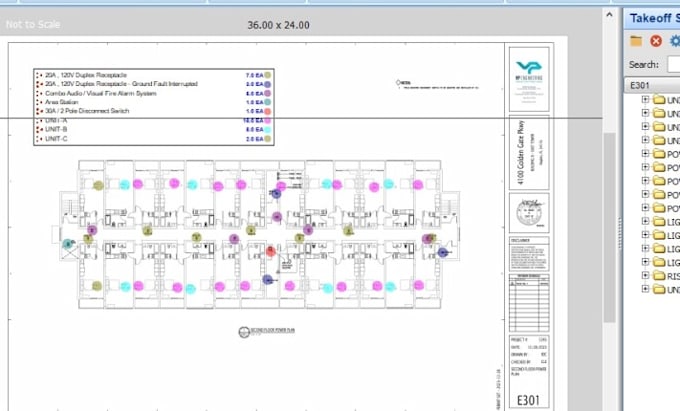Expand the RIS folder node in the tree

pyautogui.click(x=645, y=275)
